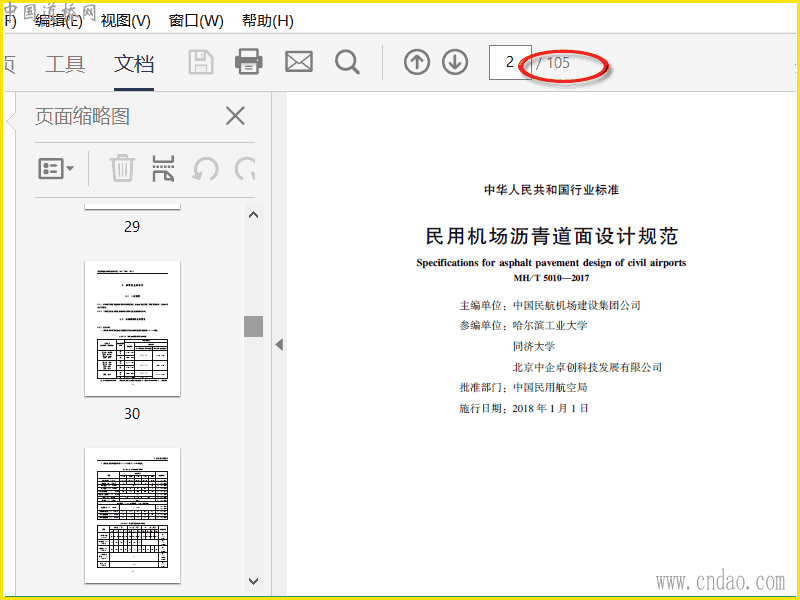Open the 帮助(H) menu
Viewport: 800px width, 600px height.
tap(267, 21)
